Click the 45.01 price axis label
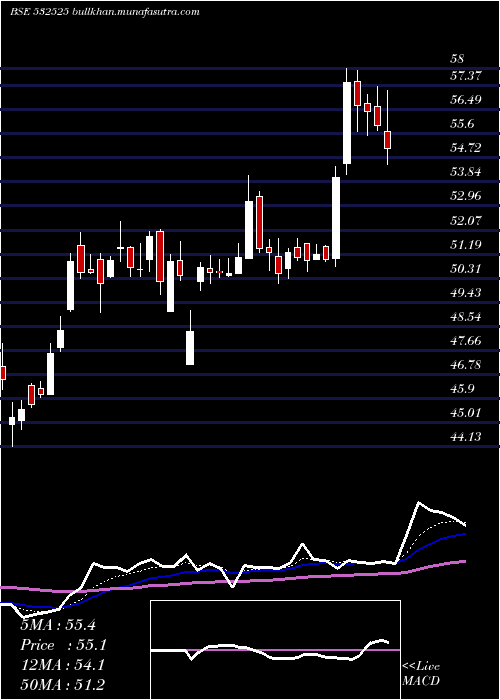 [x=466, y=413]
